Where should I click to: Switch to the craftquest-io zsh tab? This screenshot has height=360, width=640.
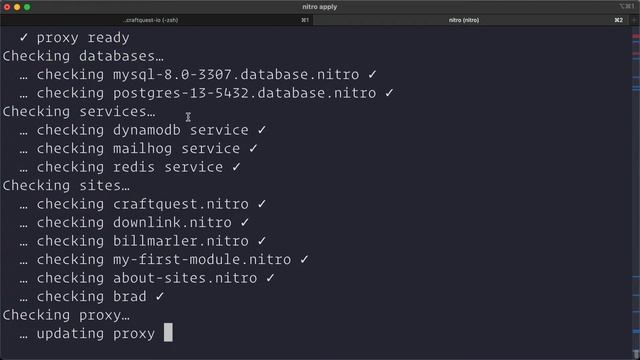click(156, 20)
